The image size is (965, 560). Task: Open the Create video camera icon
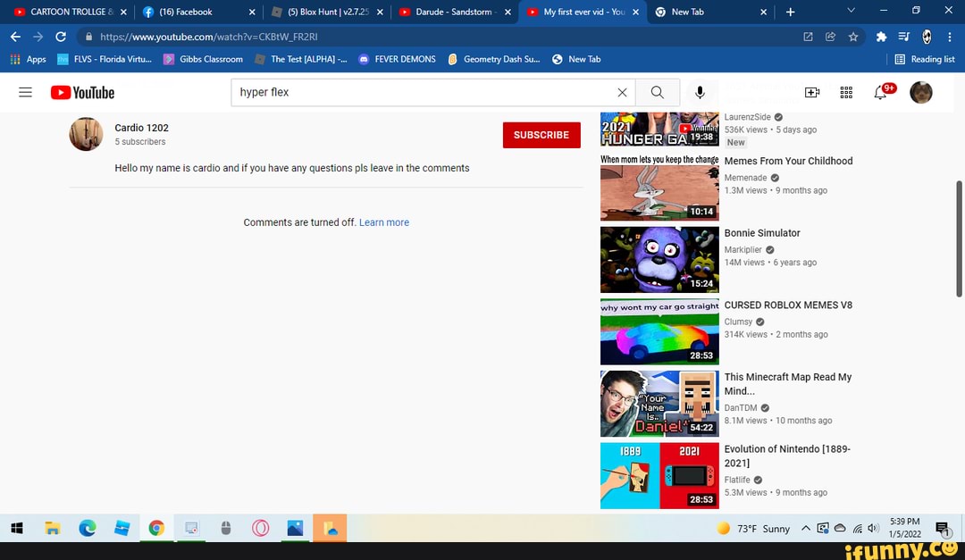tap(812, 93)
